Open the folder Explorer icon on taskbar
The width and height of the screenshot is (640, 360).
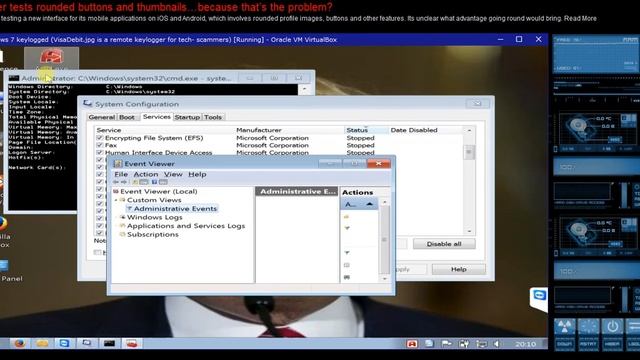[42, 343]
